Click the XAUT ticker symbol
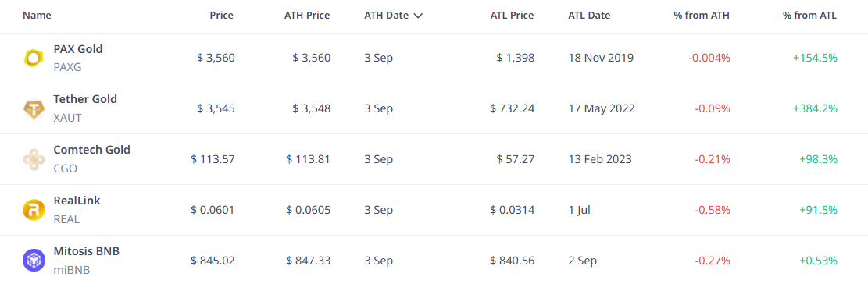 coord(67,118)
